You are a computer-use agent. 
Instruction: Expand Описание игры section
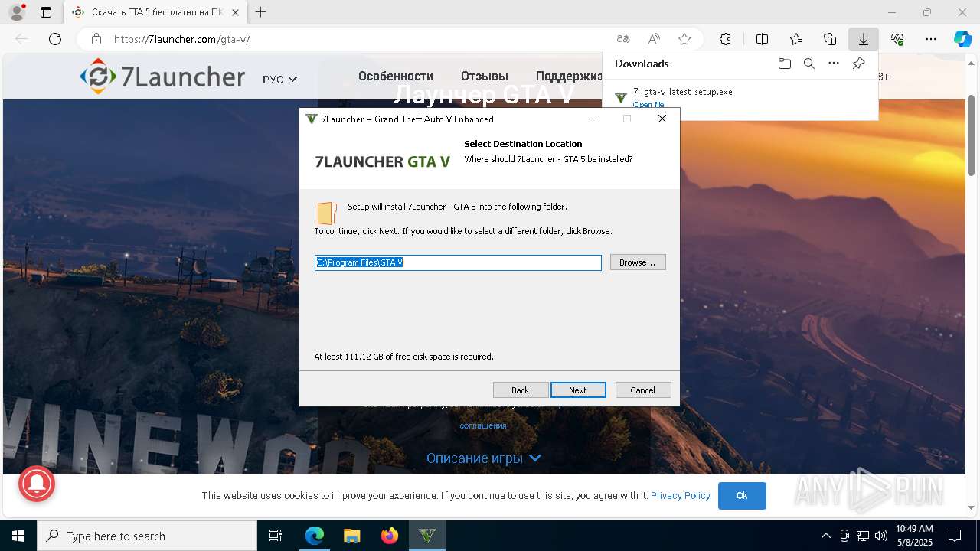[484, 458]
